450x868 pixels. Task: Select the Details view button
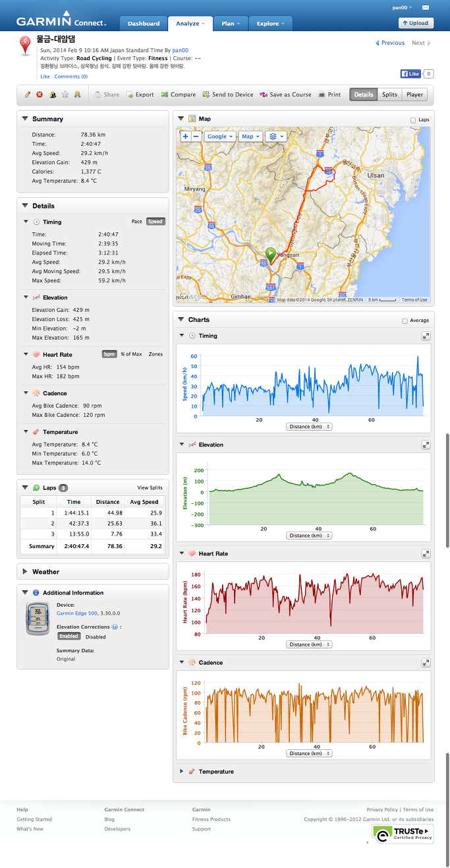pyautogui.click(x=364, y=95)
